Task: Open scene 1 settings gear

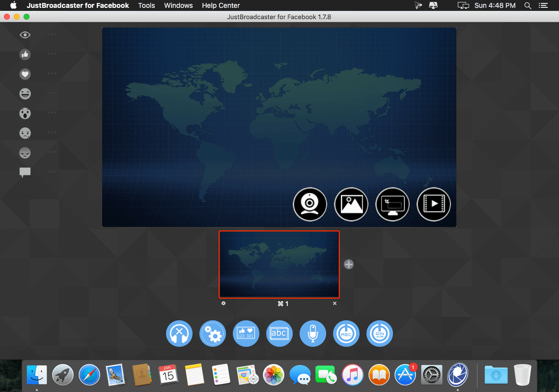Action: coord(224,303)
